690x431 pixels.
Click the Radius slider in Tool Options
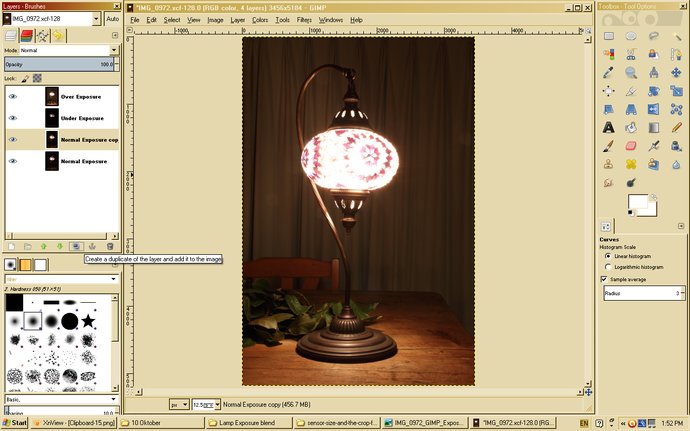642,293
